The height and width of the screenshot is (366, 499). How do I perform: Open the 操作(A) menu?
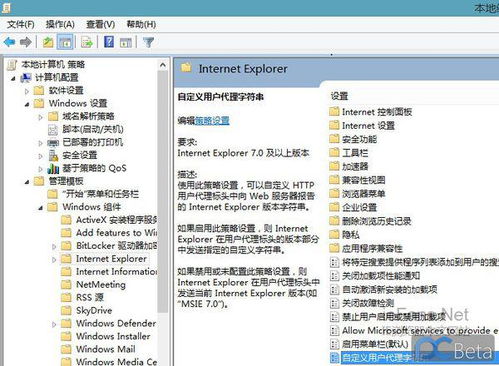tap(60, 24)
